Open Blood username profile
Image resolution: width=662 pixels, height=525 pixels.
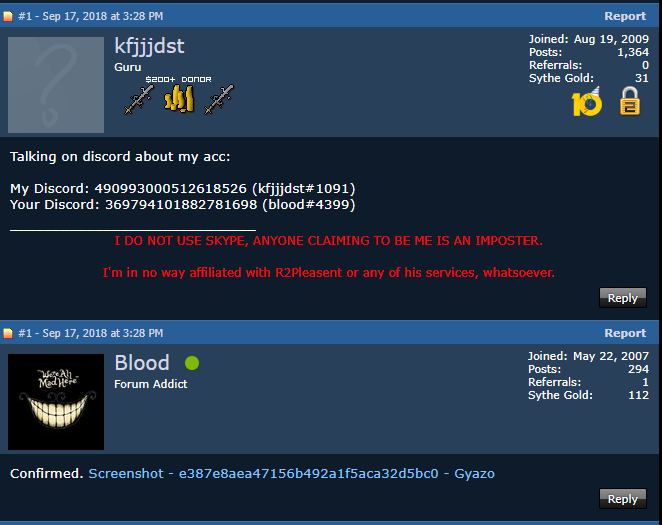[x=142, y=363]
